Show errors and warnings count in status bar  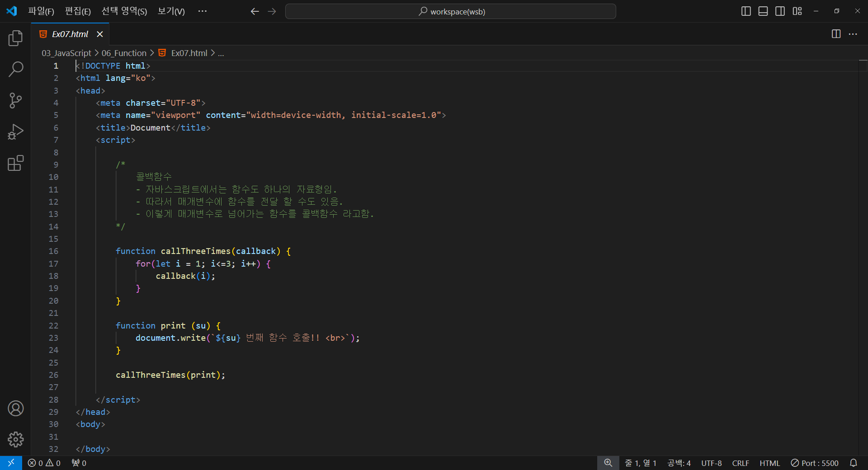pyautogui.click(x=44, y=463)
